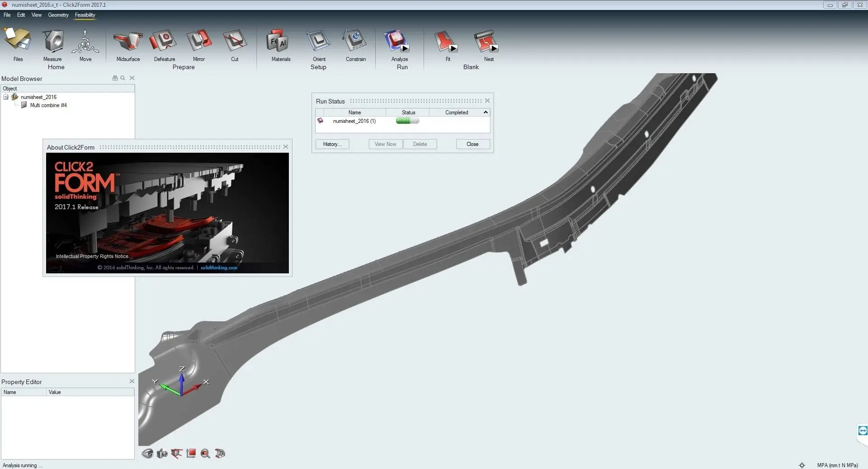Select the Nest blank icon

pos(486,41)
